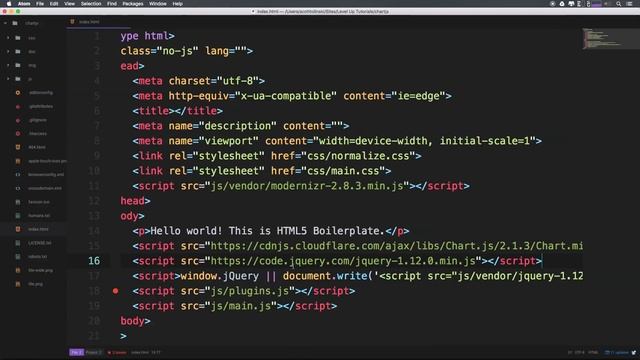This screenshot has height=360, width=640.
Task: Open Spotlight search magnifier icon
Action: click(619, 4)
